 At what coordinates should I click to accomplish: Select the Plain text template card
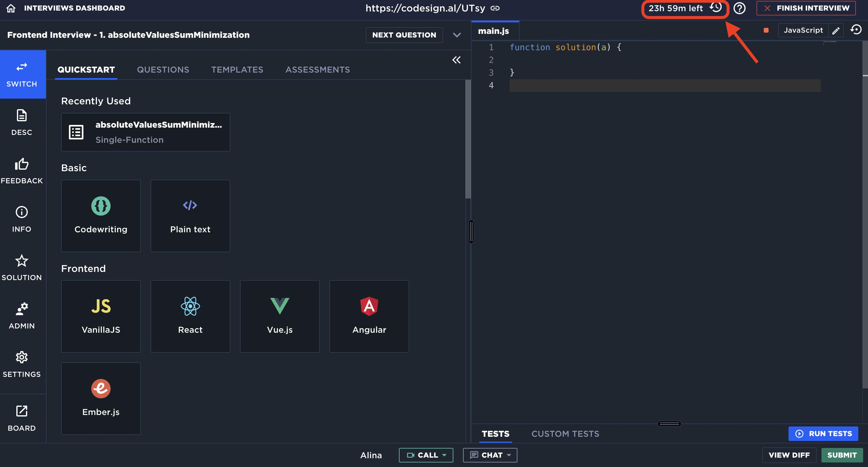pyautogui.click(x=190, y=216)
